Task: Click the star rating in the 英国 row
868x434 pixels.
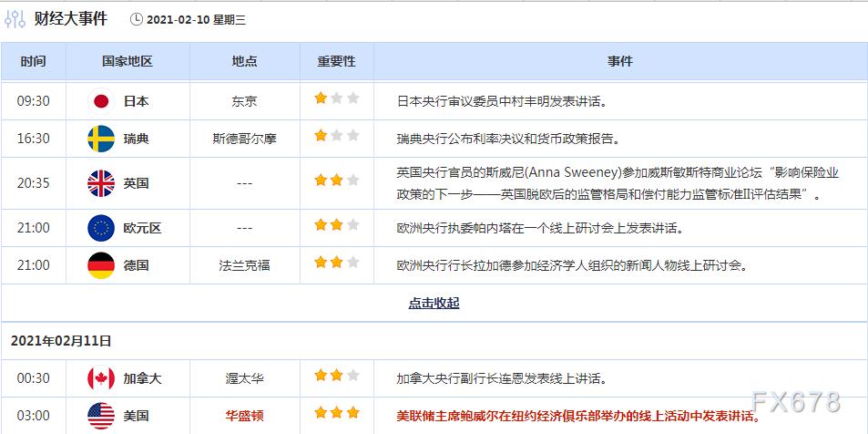Action: click(x=337, y=180)
